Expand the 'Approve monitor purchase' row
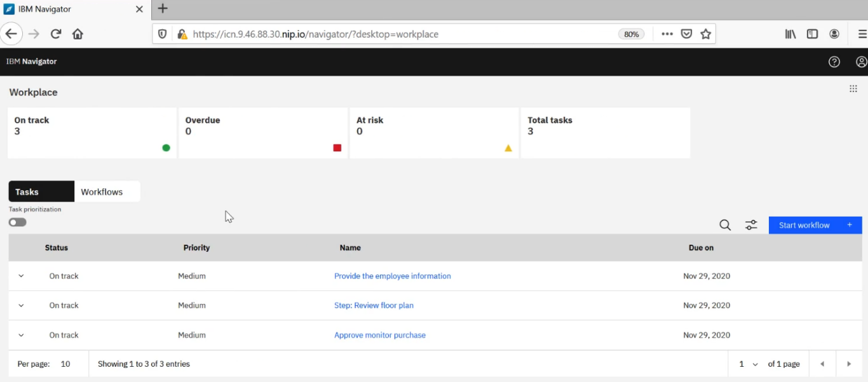This screenshot has width=868, height=382. coord(21,336)
